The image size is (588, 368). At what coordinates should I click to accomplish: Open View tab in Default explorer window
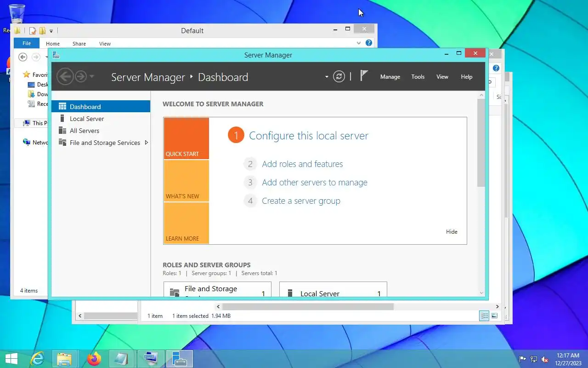[105, 44]
